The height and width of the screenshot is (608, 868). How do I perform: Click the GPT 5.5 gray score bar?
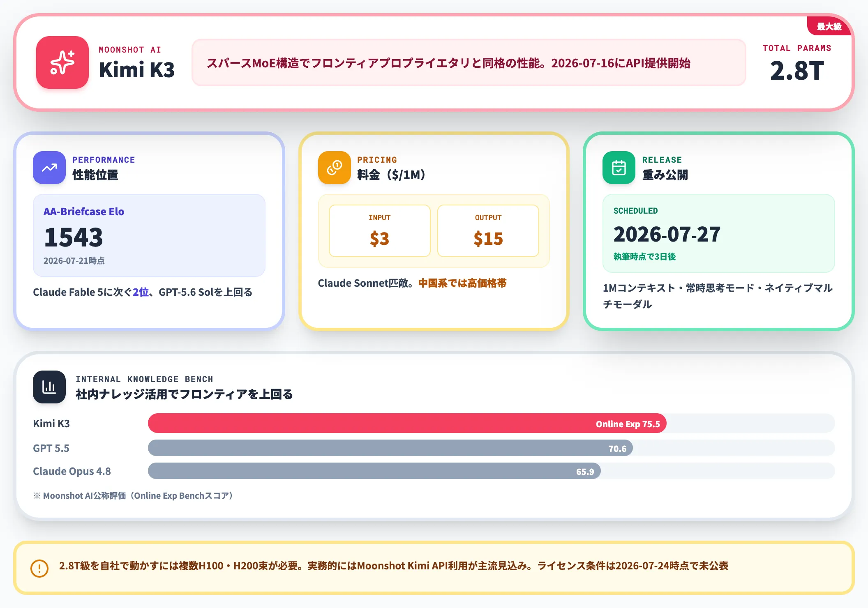(390, 448)
